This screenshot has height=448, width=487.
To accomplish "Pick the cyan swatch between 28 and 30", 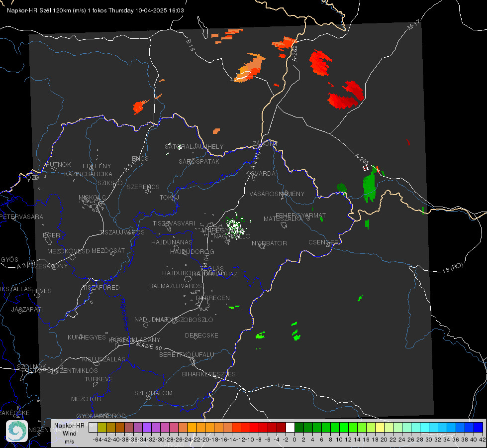I will click(x=424, y=427).
